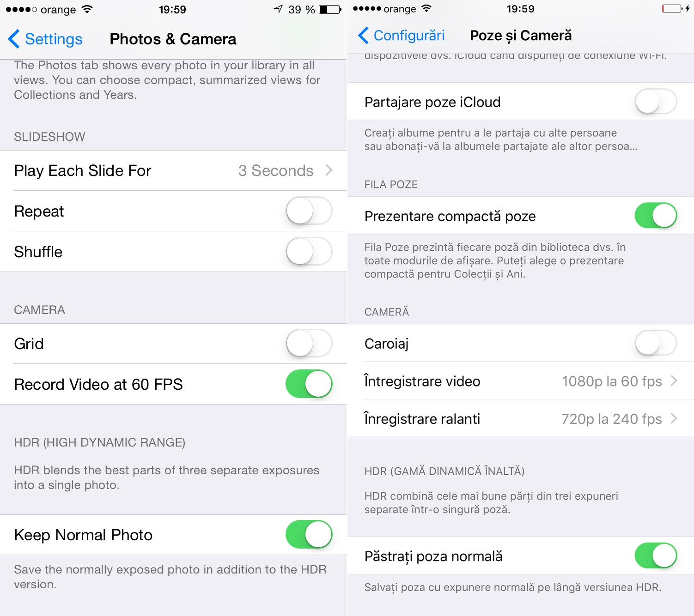Turn on the Shuffle switch
The height and width of the screenshot is (616, 694).
coord(309,252)
